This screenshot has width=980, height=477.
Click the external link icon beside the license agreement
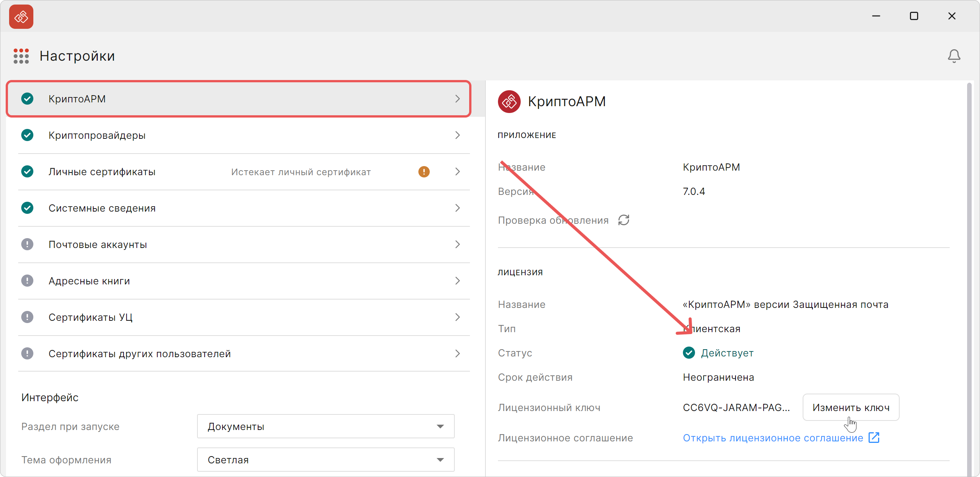874,438
